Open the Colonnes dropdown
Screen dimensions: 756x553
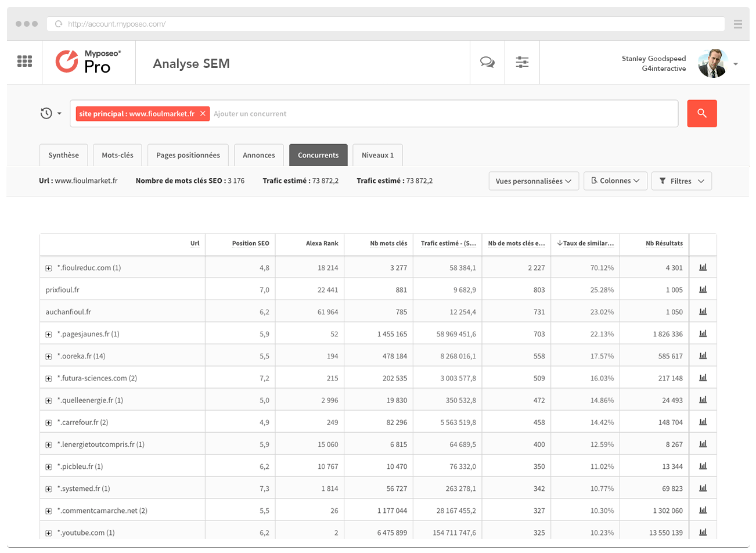(x=615, y=181)
